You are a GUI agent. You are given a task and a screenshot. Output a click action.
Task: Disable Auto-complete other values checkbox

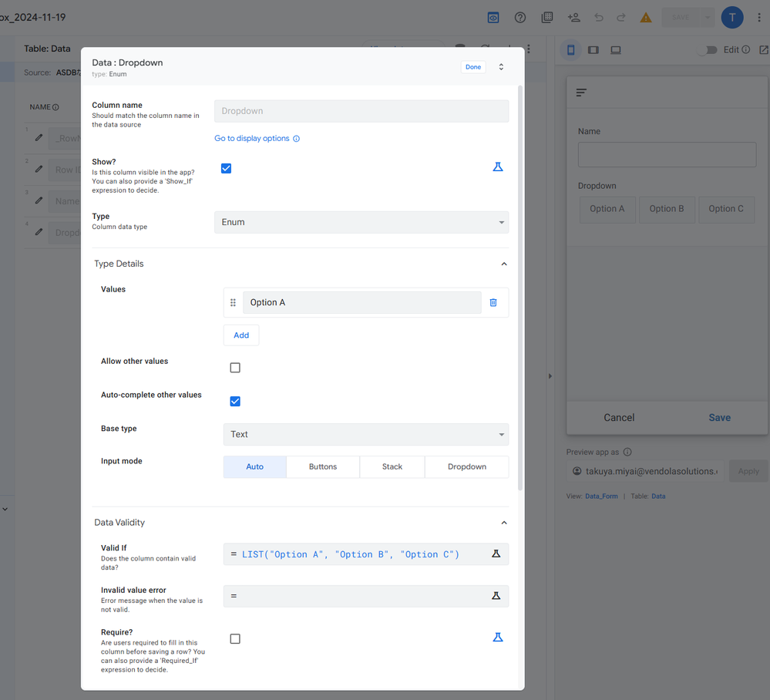235,402
